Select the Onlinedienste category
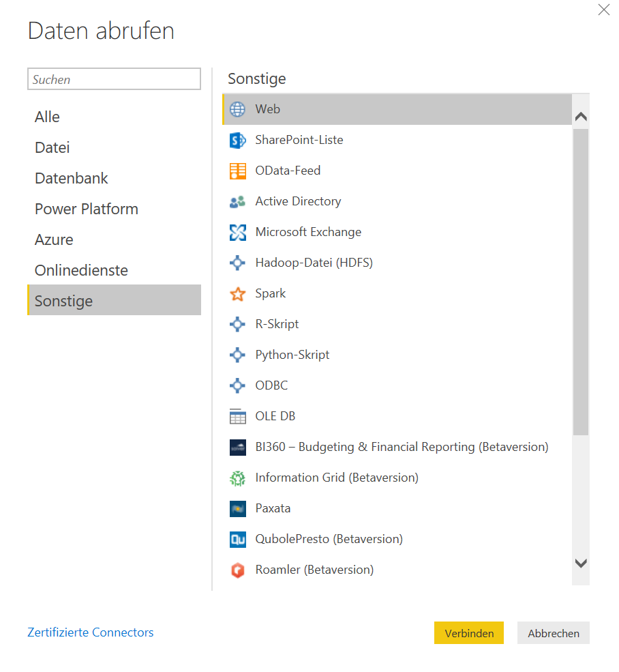This screenshot has height=672, width=619. coord(114,270)
